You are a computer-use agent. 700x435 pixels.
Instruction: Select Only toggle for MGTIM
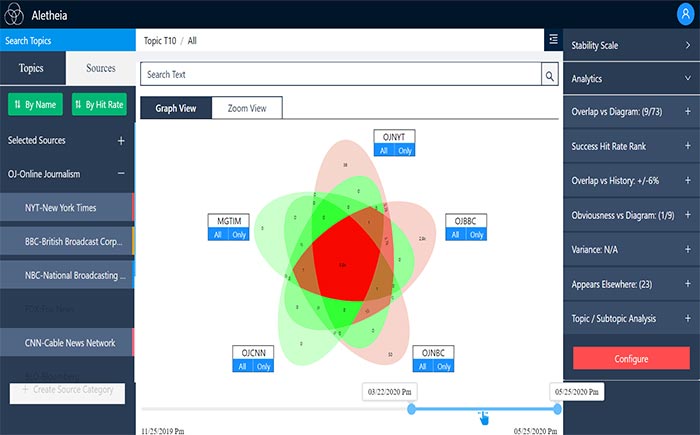(240, 234)
